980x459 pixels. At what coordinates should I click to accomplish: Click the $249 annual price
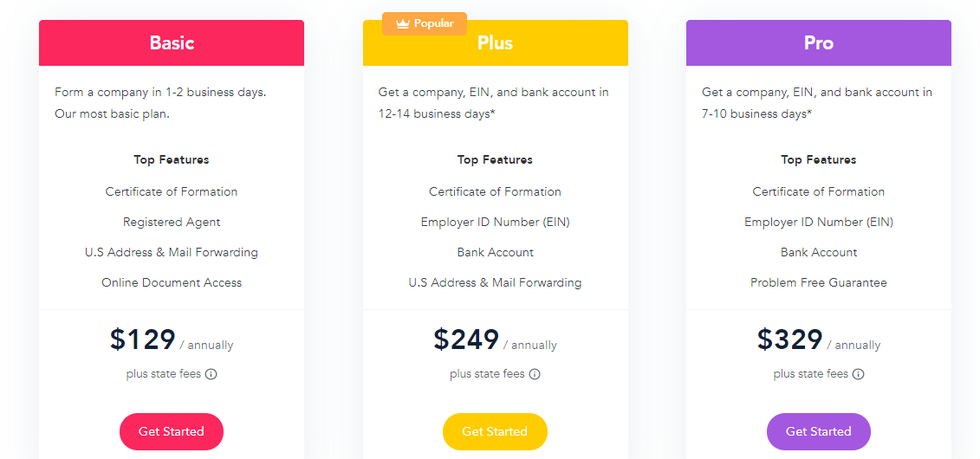[466, 339]
